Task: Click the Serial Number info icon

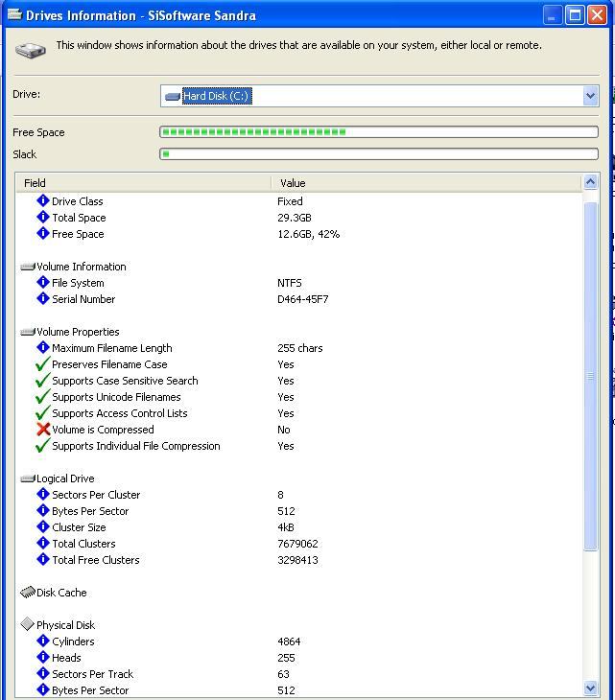Action: click(x=43, y=298)
